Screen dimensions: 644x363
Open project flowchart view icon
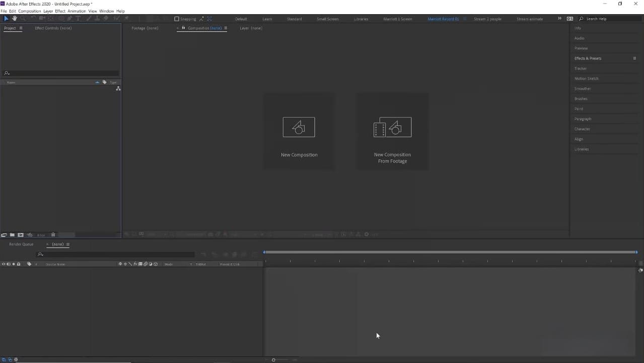[x=118, y=88]
